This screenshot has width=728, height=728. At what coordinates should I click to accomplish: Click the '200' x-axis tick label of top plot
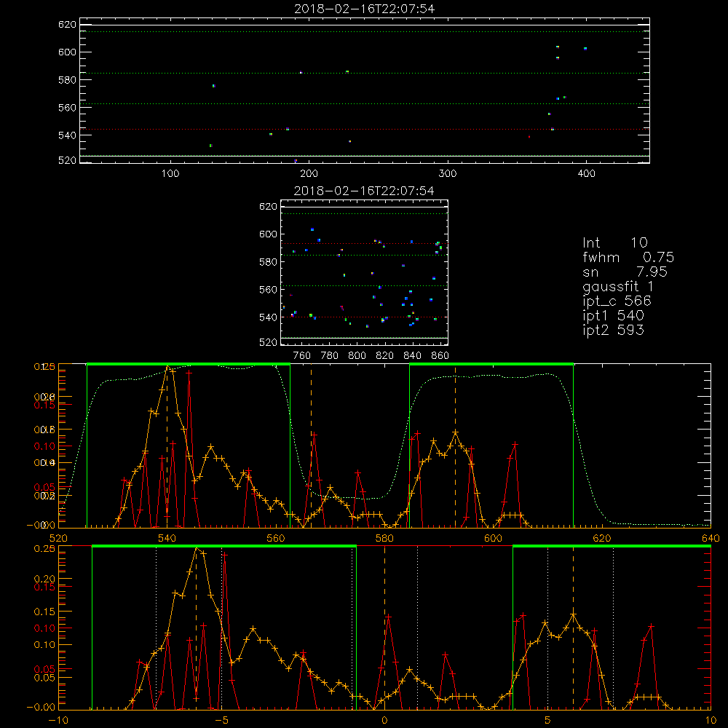pos(309,174)
